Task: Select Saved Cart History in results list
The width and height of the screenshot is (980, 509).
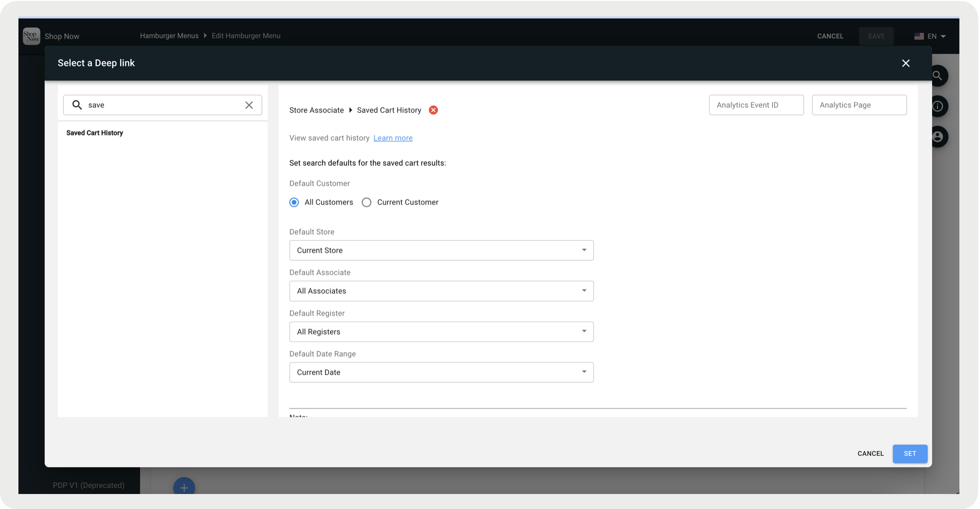Action: (x=95, y=133)
